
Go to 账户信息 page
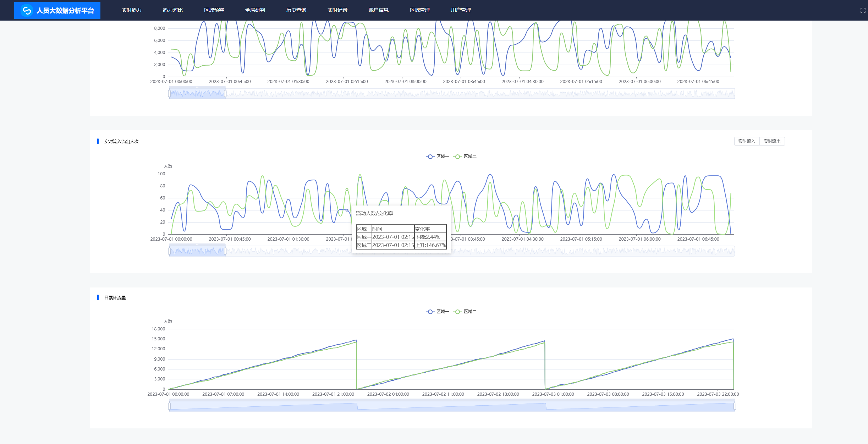pos(378,10)
